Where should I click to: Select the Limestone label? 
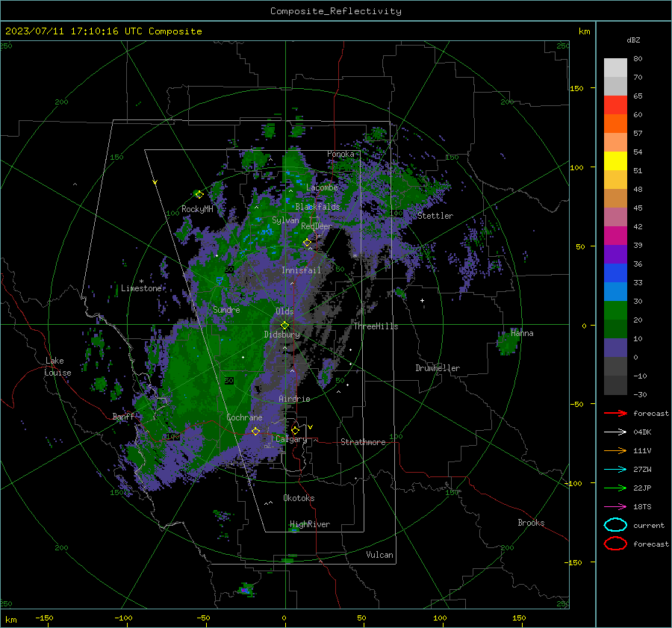click(x=141, y=288)
